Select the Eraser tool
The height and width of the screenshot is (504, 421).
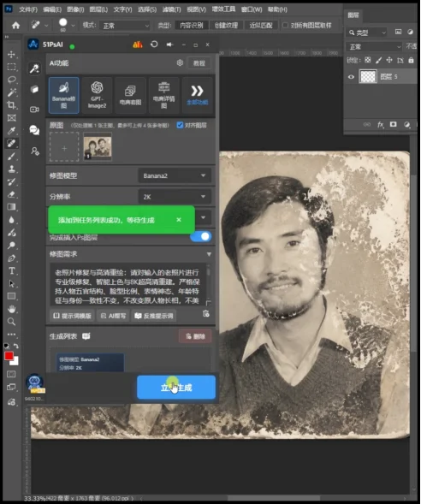pos(12,194)
